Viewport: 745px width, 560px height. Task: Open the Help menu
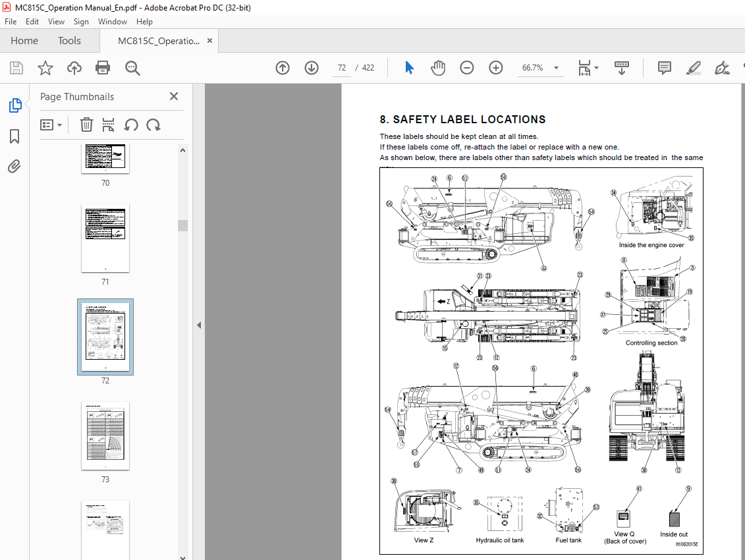(144, 21)
